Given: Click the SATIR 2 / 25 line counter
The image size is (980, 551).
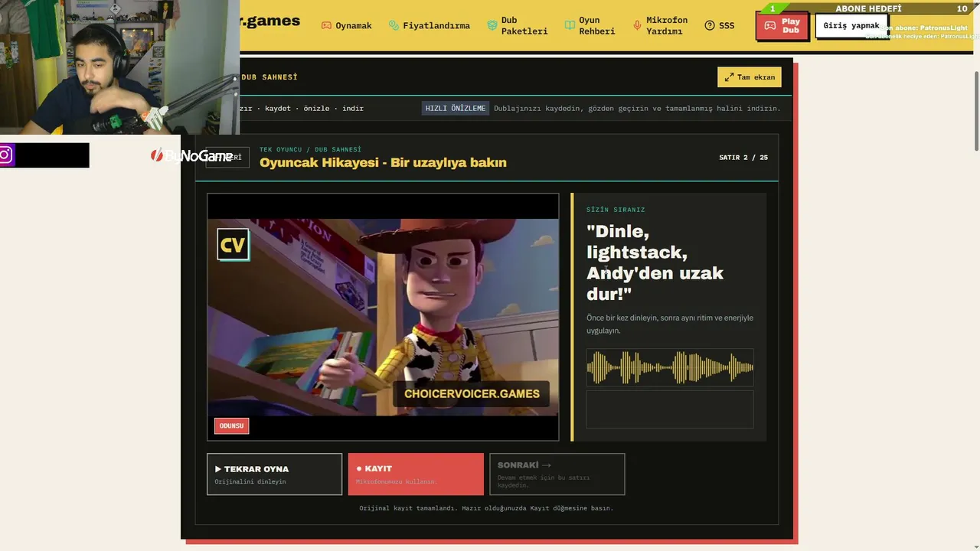Looking at the screenshot, I should (743, 158).
